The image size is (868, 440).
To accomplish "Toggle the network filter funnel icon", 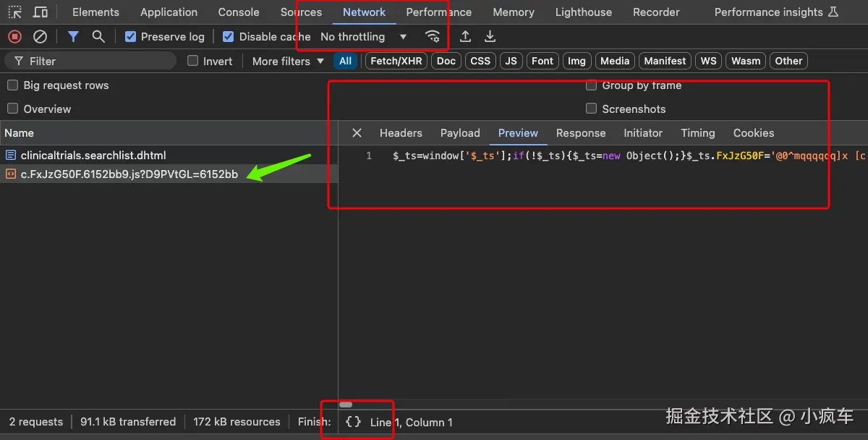I will [73, 36].
